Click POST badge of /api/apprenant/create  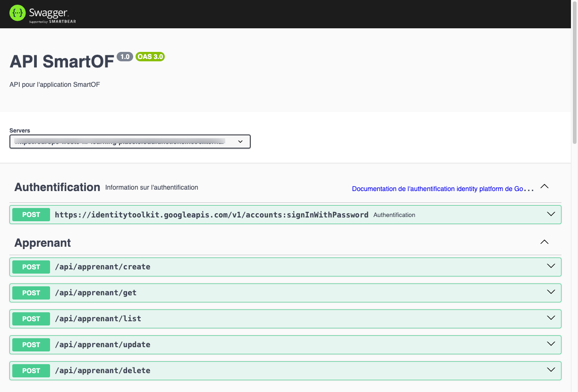click(x=31, y=267)
